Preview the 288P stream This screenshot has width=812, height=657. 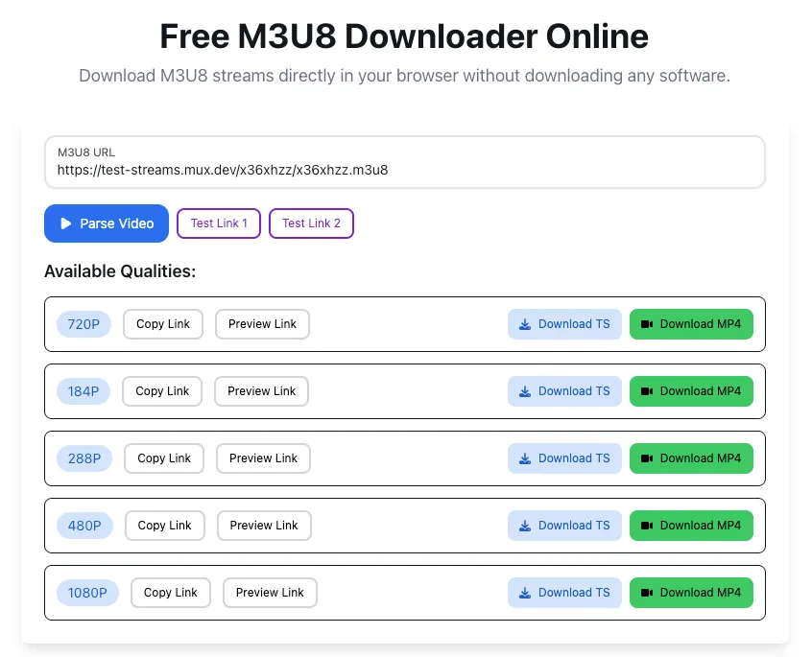coord(263,458)
